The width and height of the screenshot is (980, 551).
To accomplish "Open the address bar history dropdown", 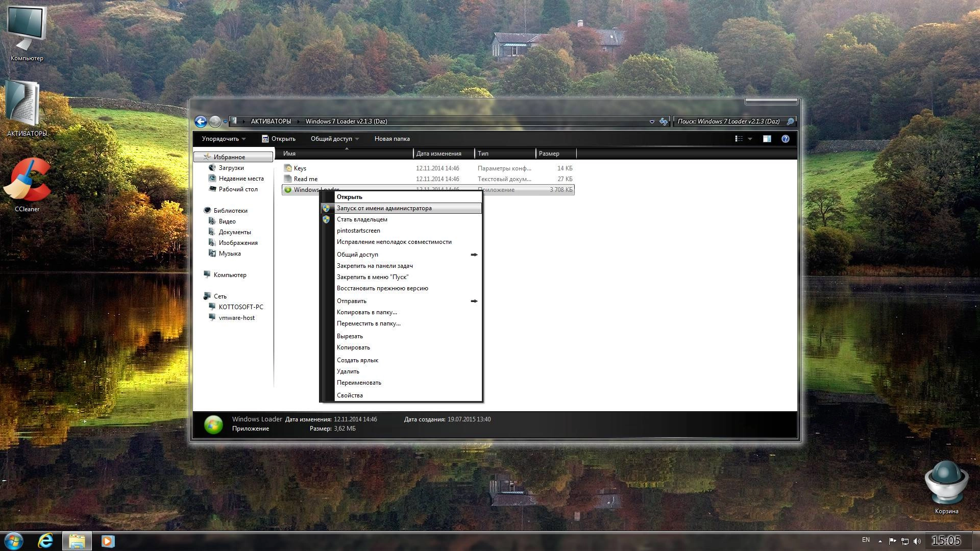I will tap(652, 121).
